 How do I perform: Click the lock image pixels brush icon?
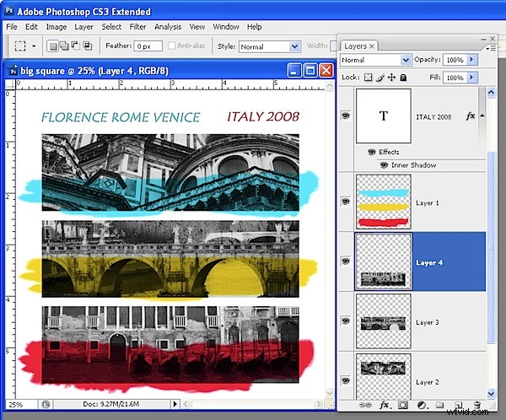pyautogui.click(x=379, y=78)
